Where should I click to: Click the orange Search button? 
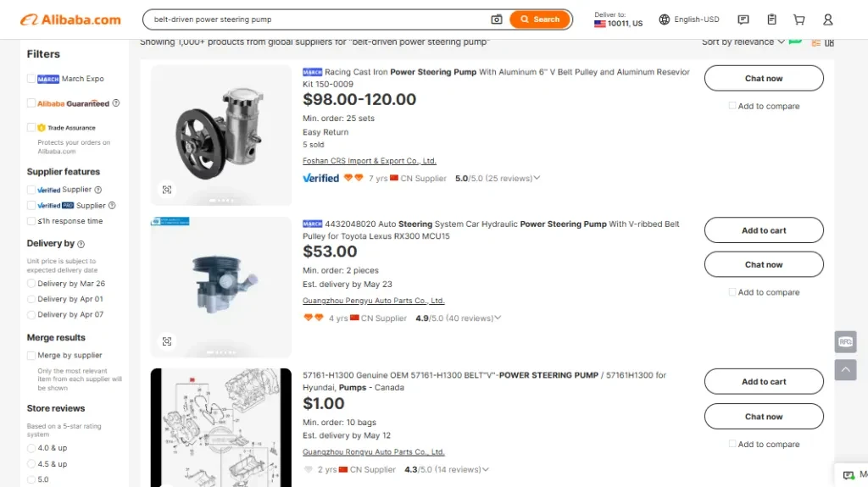540,19
